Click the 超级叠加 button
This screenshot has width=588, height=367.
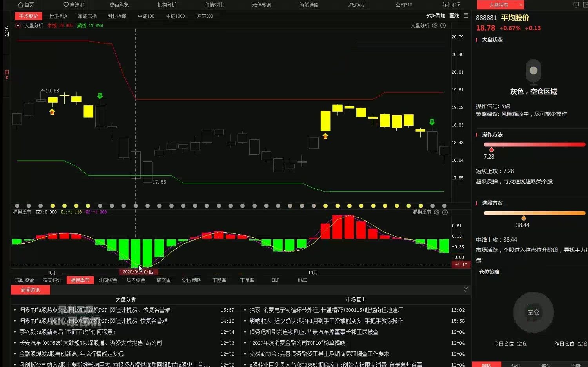[436, 16]
